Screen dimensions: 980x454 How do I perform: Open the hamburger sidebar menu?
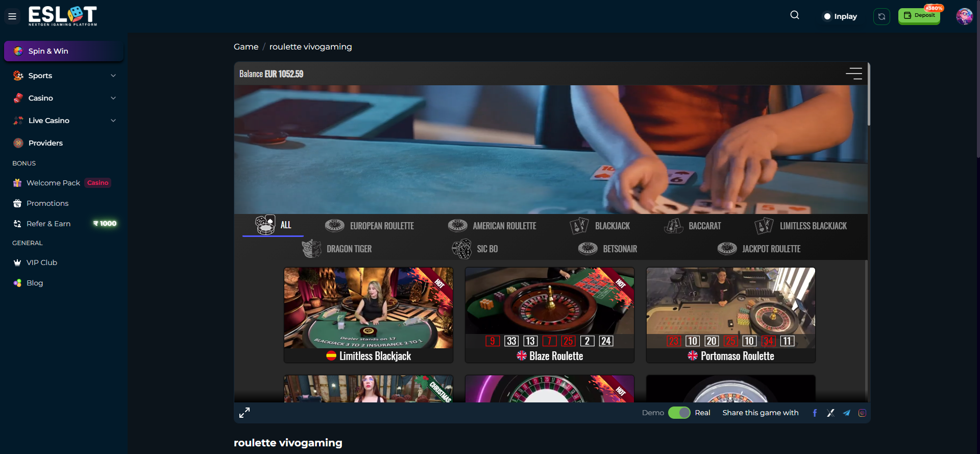(12, 16)
